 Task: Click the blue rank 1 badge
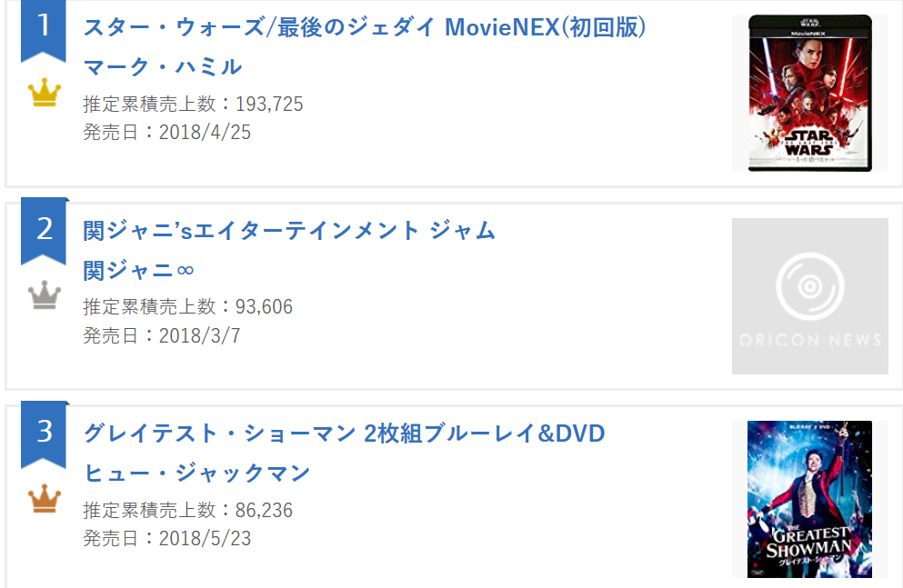coord(44,26)
